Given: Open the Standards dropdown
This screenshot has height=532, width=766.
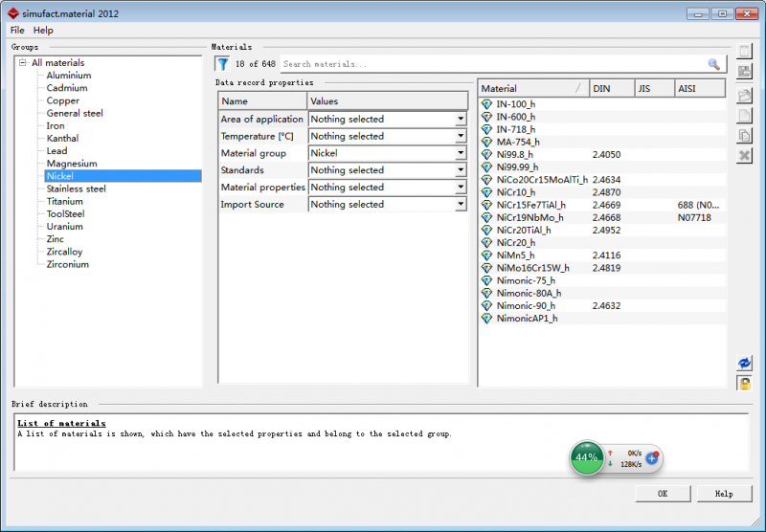Looking at the screenshot, I should 461,170.
